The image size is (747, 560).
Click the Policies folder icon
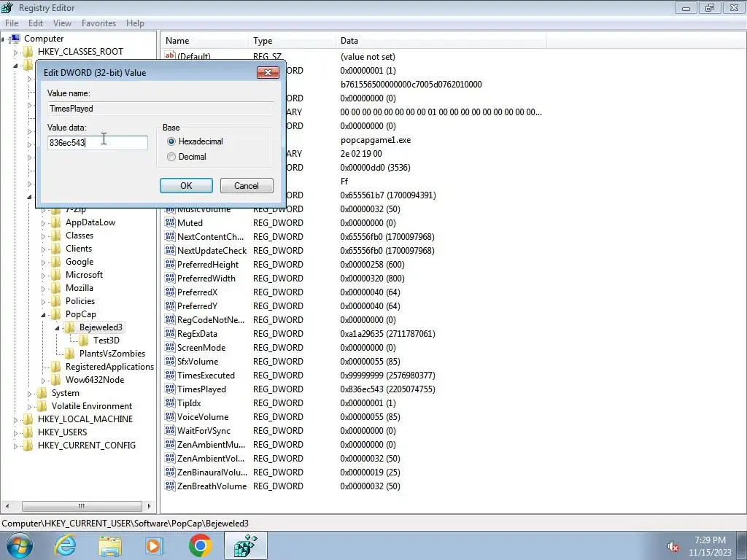[x=56, y=301]
